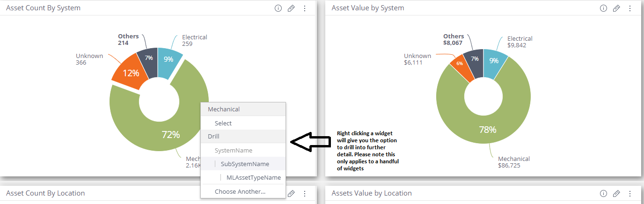Open options menu for Asset Count By System
Image resolution: width=644 pixels, height=204 pixels.
point(305,8)
